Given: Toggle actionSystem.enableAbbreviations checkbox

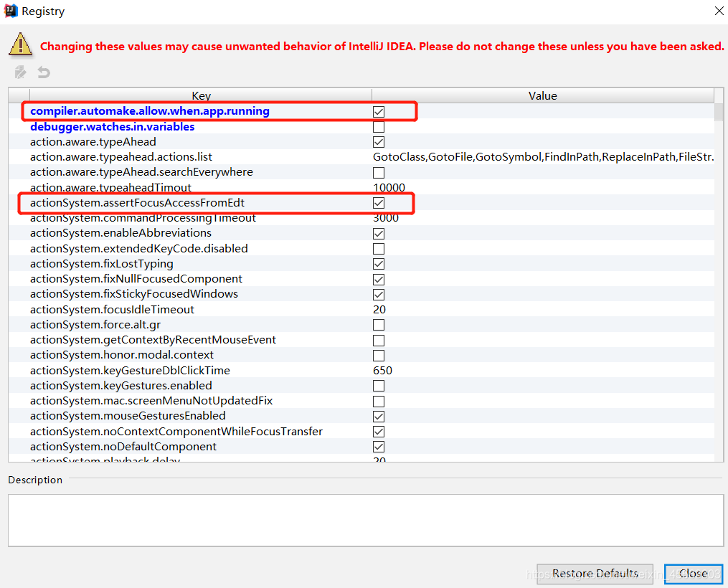Looking at the screenshot, I should [379, 234].
